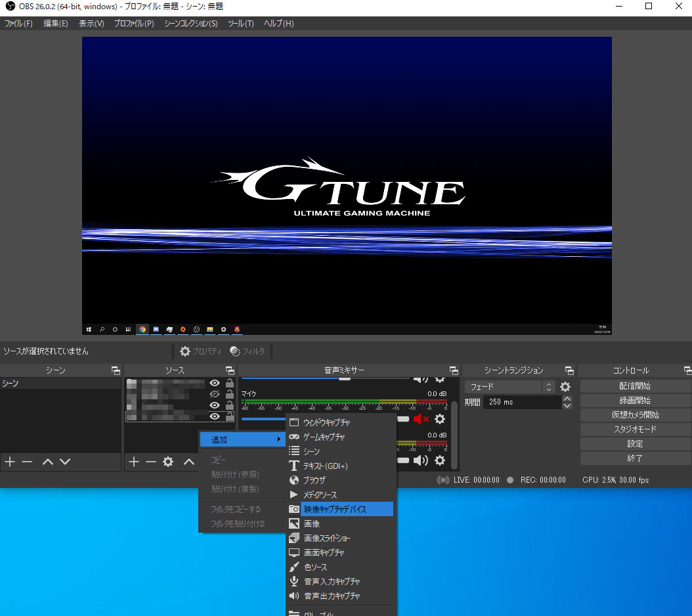Open the フィルタ (filters) button
692x616 pixels.
[248, 351]
